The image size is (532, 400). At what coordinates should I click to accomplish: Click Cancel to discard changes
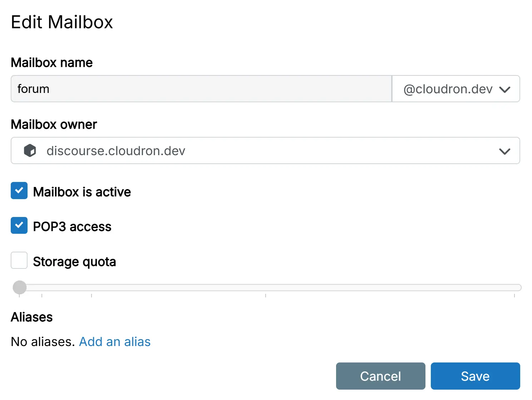pos(380,376)
